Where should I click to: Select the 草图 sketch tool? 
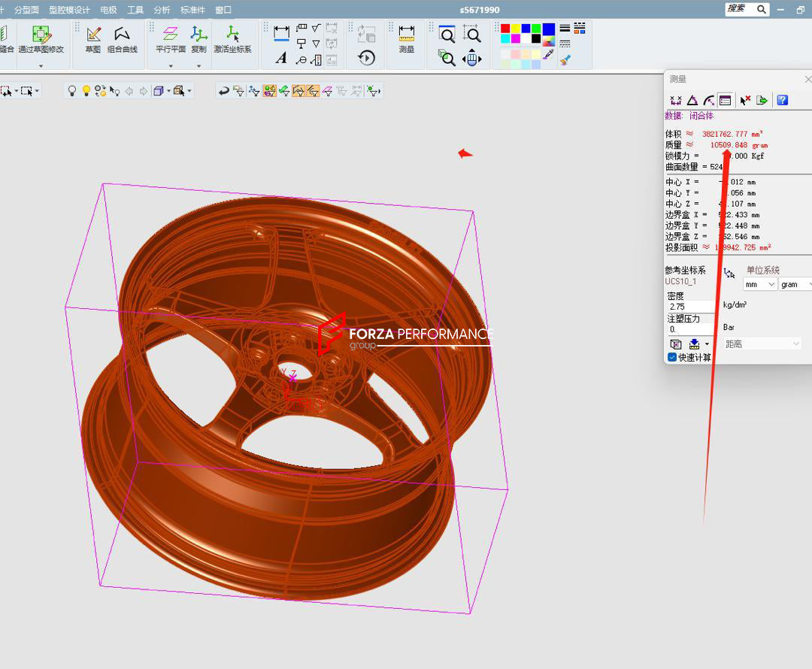pos(93,39)
